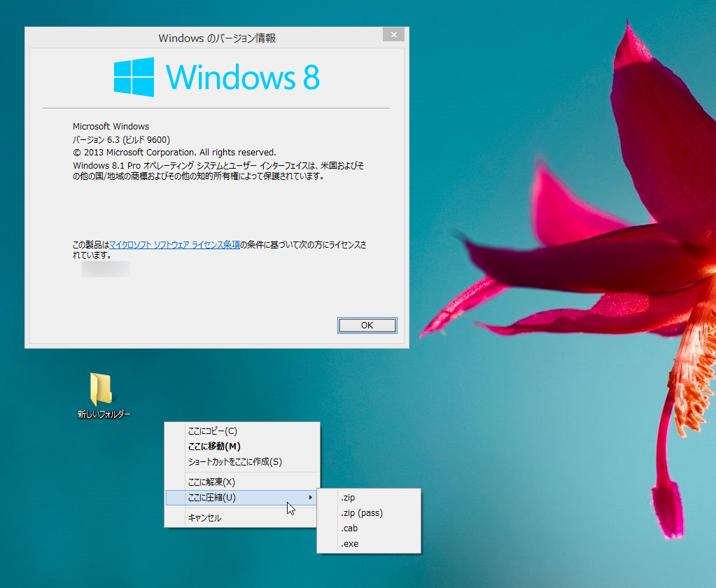Screen dimensions: 716x588
Task: Select ショートカットをここに作成(S) menu entry
Action: coord(242,462)
